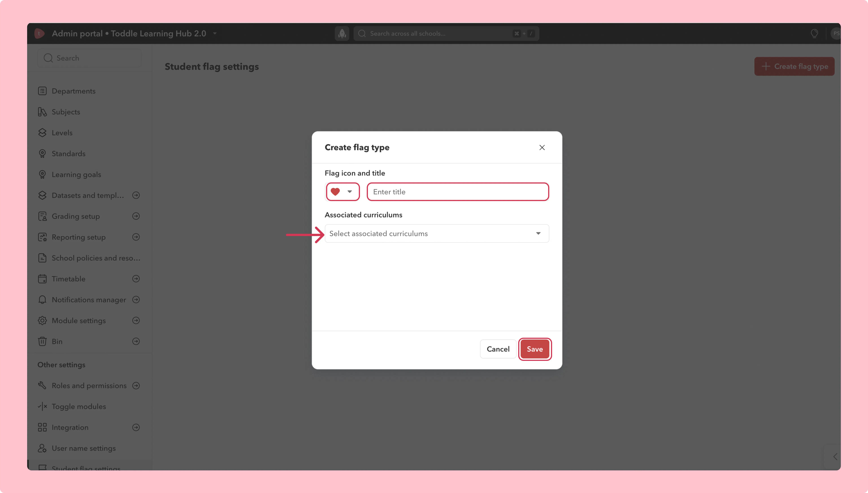
Task: Collapse panel with the left chevron
Action: click(835, 457)
